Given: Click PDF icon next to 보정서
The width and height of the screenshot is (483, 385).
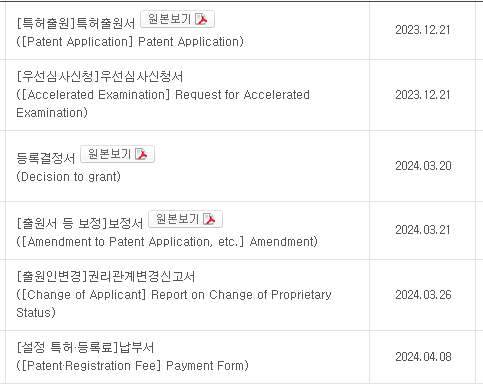Looking at the screenshot, I should tap(209, 219).
